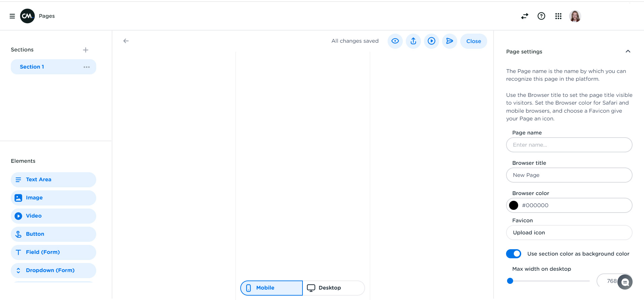Viewport: 644px width, 300px height.
Task: Click the send paper-plane icon
Action: point(450,41)
